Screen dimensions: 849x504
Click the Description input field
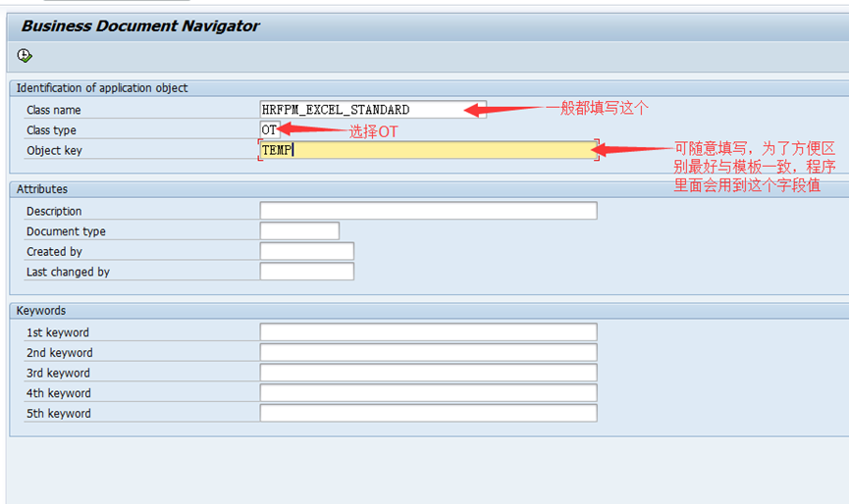(428, 211)
